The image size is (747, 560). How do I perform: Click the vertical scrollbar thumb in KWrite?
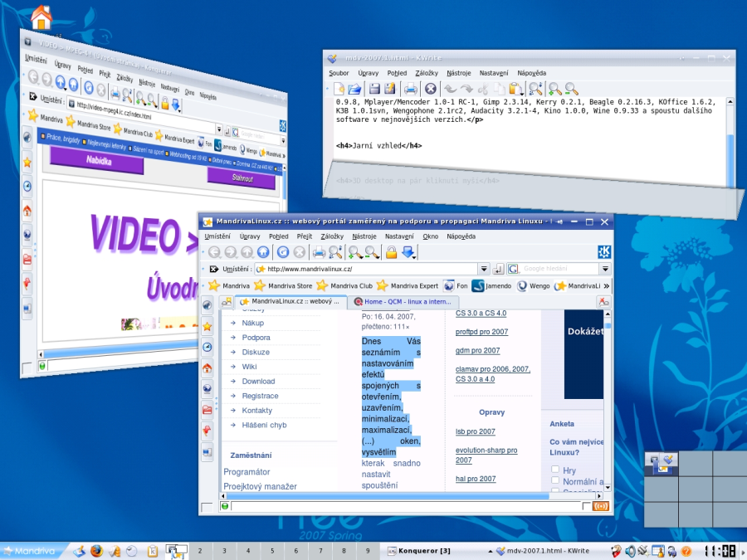tap(730, 160)
